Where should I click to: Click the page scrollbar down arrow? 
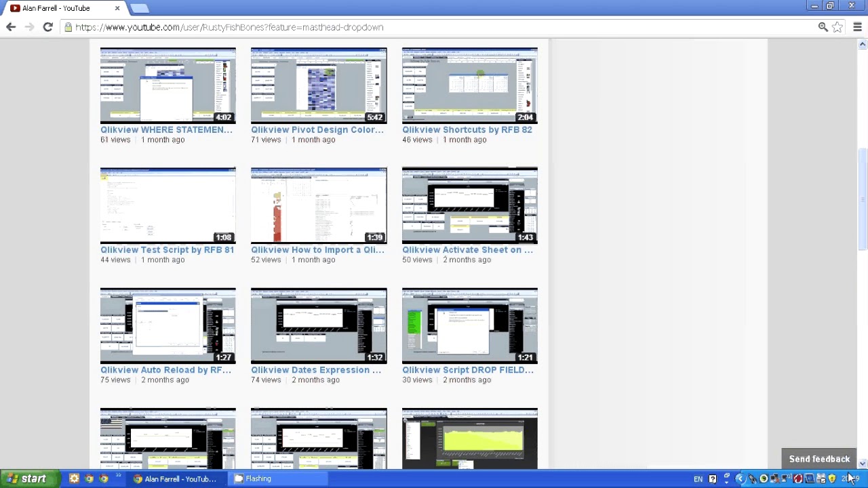point(863,464)
